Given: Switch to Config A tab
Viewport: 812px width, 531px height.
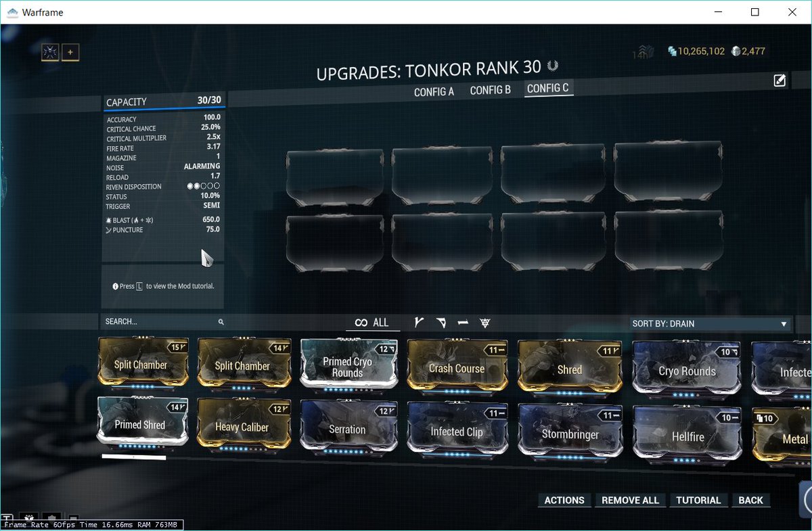Looking at the screenshot, I should (434, 91).
